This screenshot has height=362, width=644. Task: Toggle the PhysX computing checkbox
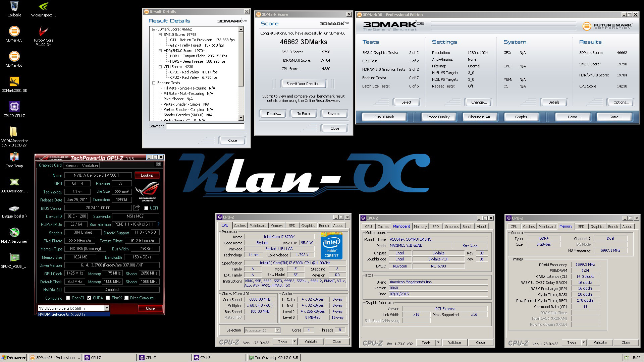[108, 298]
